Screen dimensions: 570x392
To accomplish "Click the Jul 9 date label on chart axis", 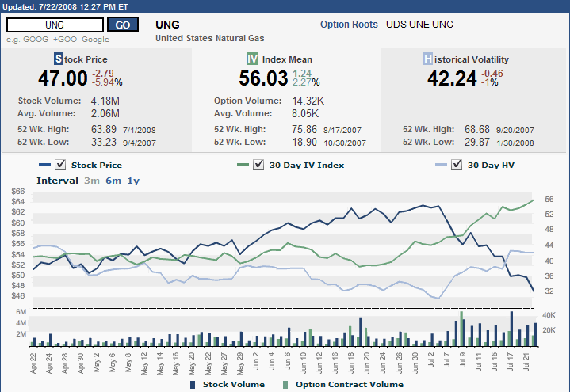I will click(x=463, y=361).
